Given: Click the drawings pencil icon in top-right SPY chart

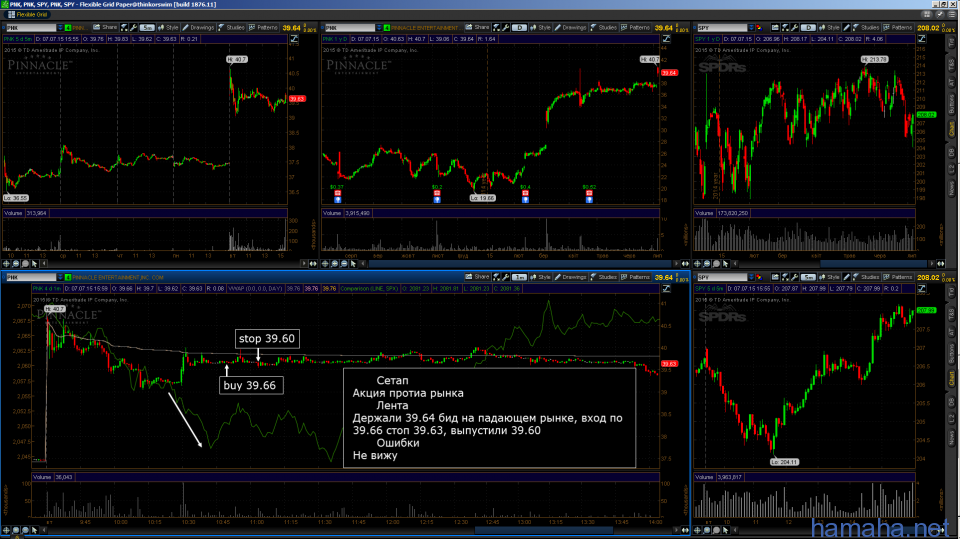Looking at the screenshot, I should pyautogui.click(x=847, y=28).
